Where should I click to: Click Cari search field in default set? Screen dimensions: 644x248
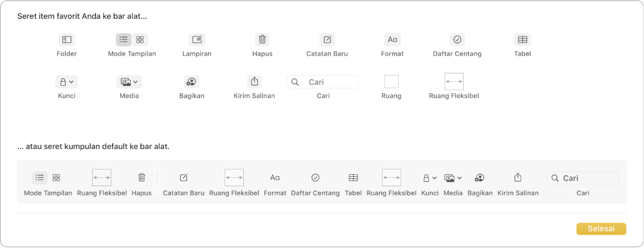(583, 178)
